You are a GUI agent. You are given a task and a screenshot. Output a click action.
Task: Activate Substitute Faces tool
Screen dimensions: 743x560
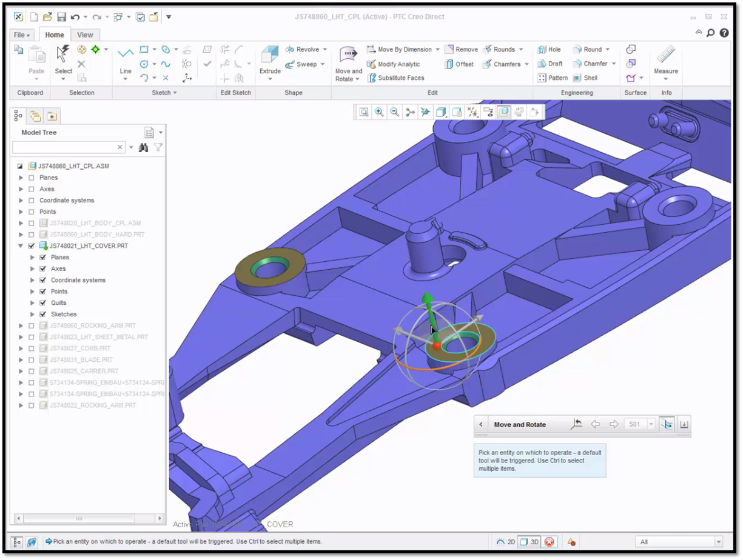click(x=395, y=78)
